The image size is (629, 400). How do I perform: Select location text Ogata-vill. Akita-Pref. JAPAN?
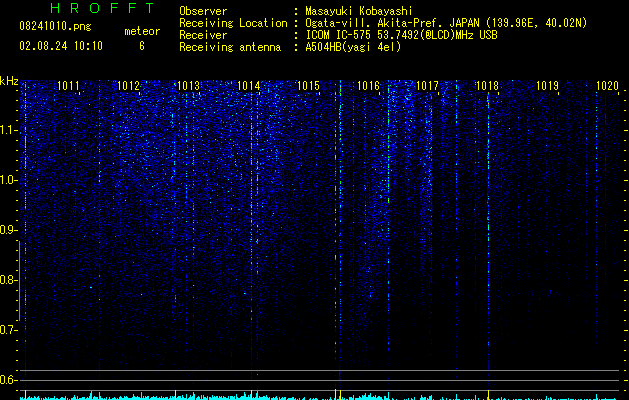point(391,23)
